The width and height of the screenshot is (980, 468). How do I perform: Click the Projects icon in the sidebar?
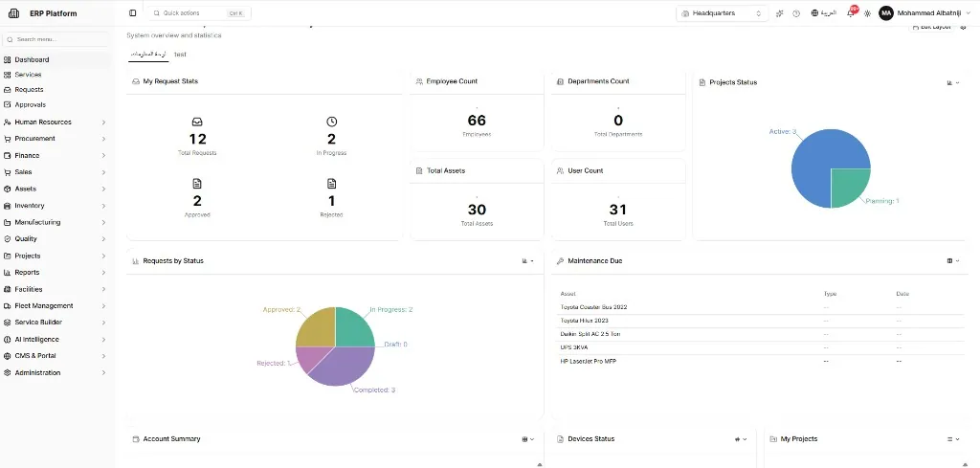(8, 256)
